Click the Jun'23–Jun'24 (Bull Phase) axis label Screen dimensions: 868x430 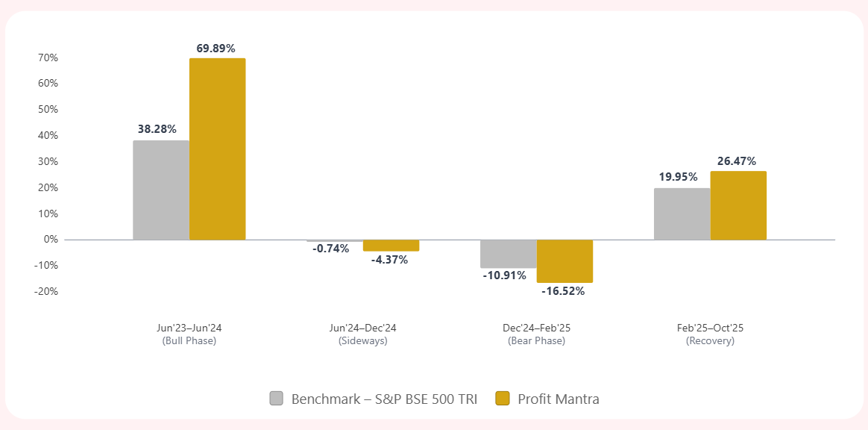tap(189, 334)
